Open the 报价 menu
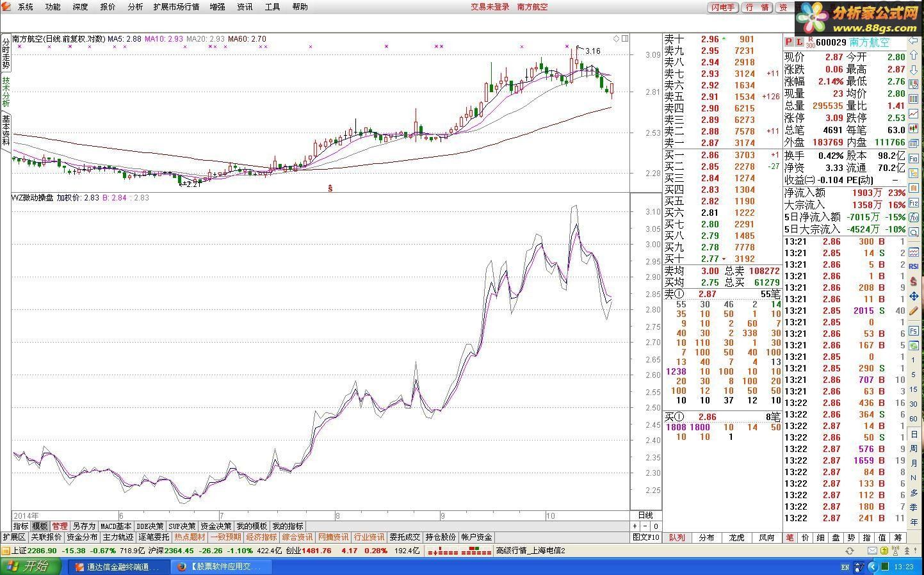 pos(108,7)
